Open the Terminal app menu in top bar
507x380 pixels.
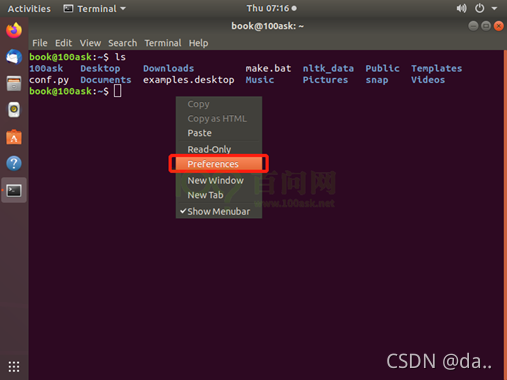(95, 9)
